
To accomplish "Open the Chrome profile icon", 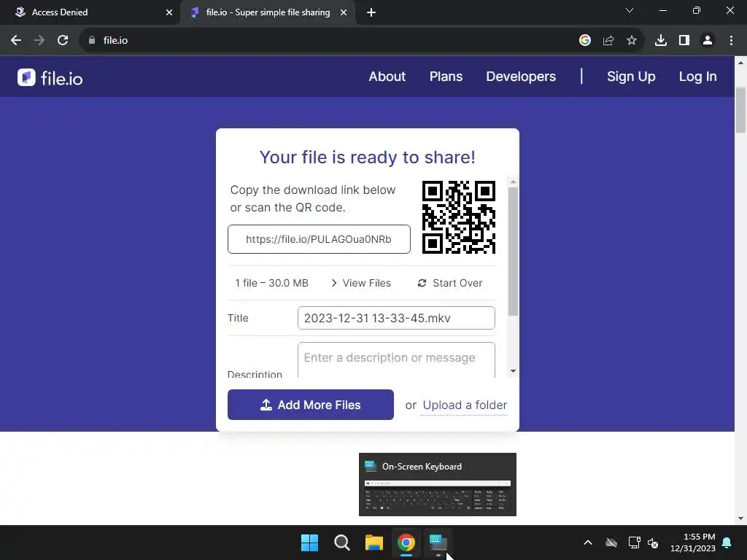I will (x=708, y=41).
